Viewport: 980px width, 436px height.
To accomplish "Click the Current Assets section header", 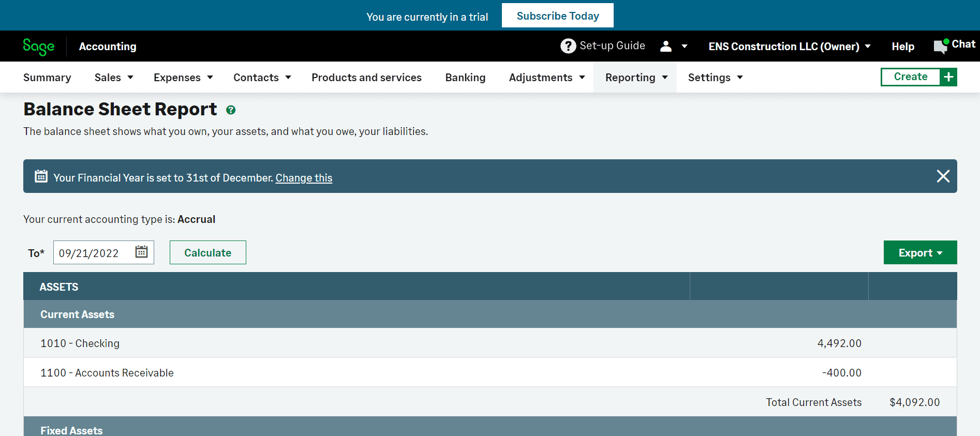I will [490, 314].
